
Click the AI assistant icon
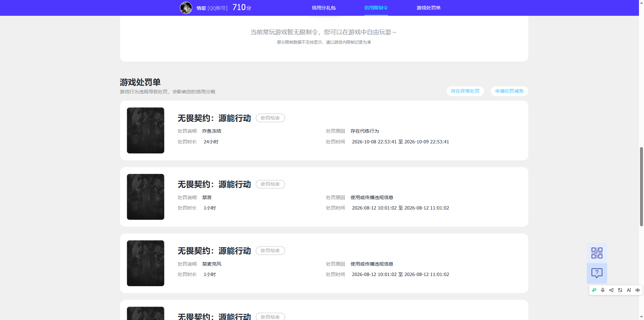click(x=629, y=290)
